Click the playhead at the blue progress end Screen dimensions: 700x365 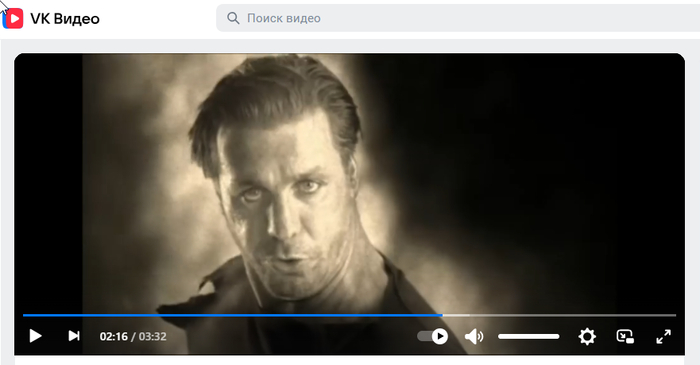point(442,315)
